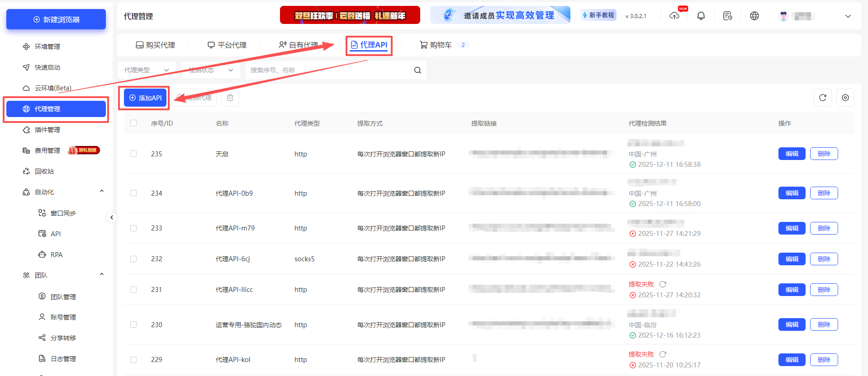This screenshot has width=868, height=376.
Task: Click 编辑 for 代理API-6cj
Action: click(x=792, y=259)
